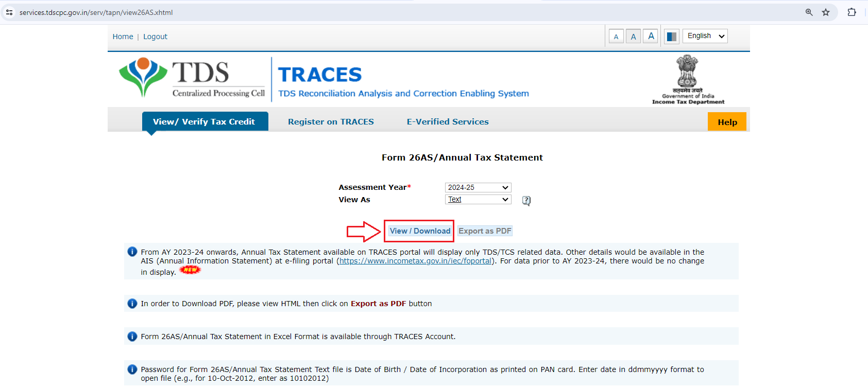Screen dimensions: 868x389
Task: Bookmark this page with the star icon
Action: click(x=826, y=12)
